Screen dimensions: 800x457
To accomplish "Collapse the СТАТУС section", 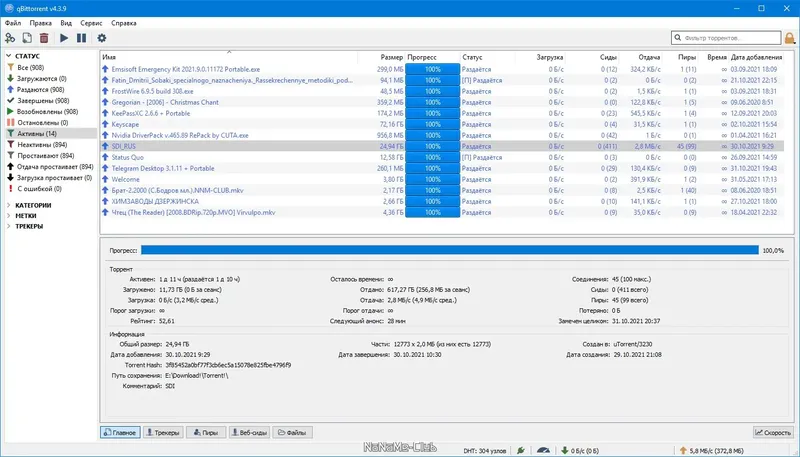I will (x=9, y=56).
